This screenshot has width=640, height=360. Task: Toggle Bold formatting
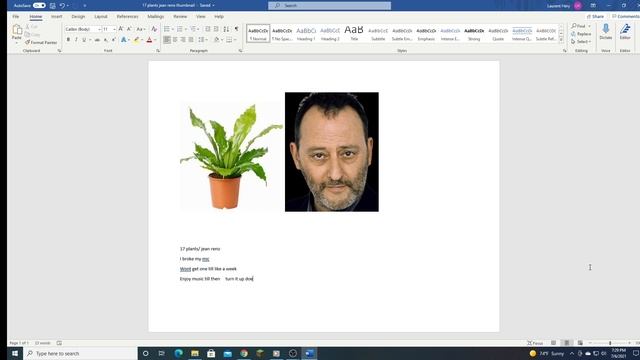pos(68,40)
